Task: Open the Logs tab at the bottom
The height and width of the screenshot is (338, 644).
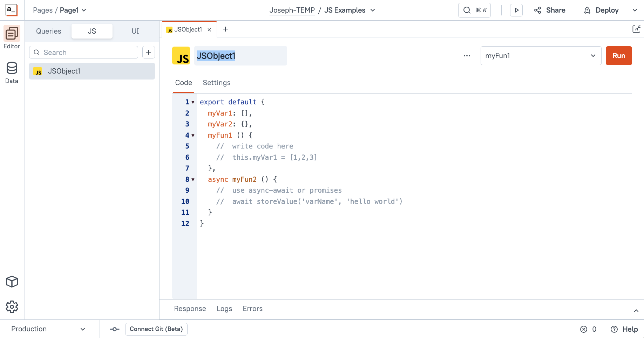Action: click(x=224, y=309)
